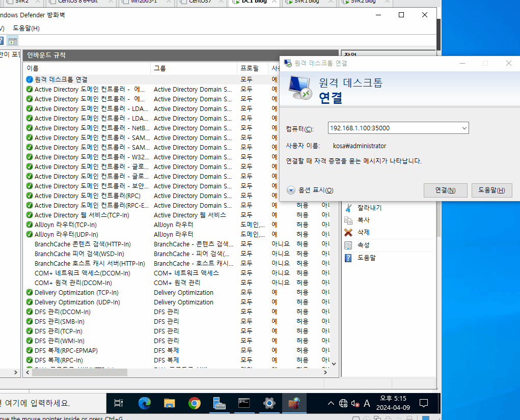This screenshot has width=520, height=420.
Task: Open the 도움말(H) menu in firewall window
Action: (26, 28)
